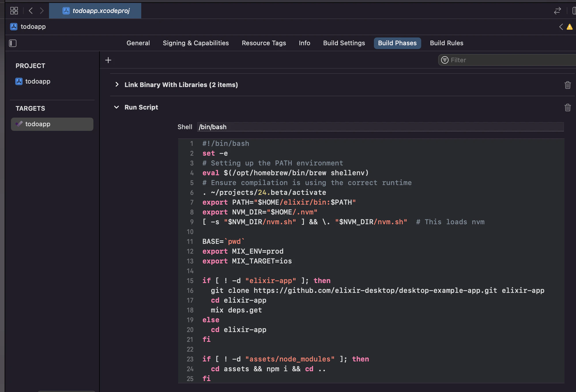This screenshot has height=392, width=576.
Task: Delete the Link Binary With Libraries phase
Action: tap(567, 85)
